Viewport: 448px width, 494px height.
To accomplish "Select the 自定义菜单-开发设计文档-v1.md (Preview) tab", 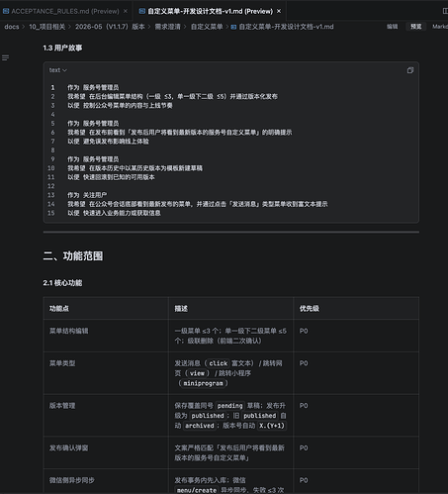I will click(x=211, y=11).
